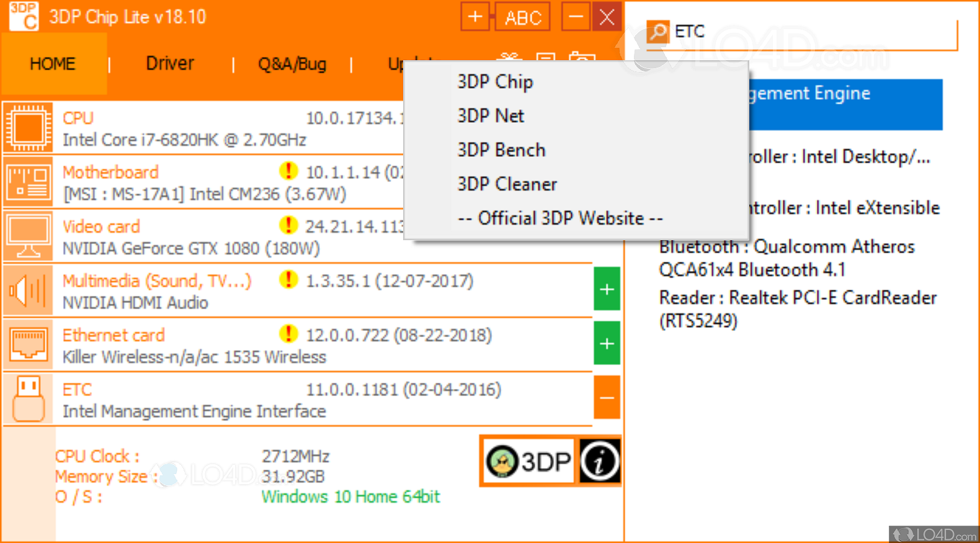This screenshot has height=543, width=980.
Task: Click the Ethernet card port icon
Action: pyautogui.click(x=28, y=344)
